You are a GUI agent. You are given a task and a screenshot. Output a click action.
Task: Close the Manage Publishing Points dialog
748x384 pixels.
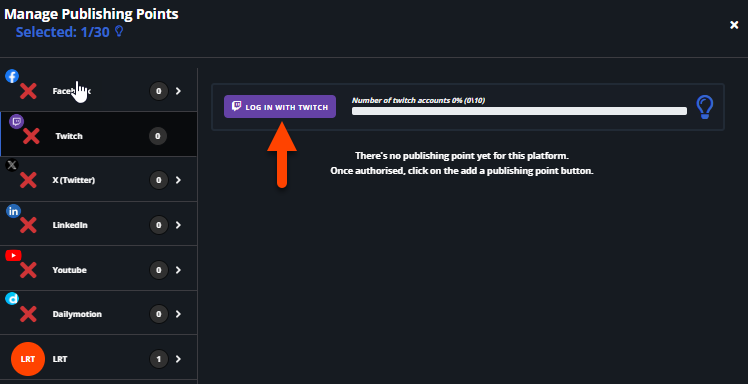coord(734,25)
